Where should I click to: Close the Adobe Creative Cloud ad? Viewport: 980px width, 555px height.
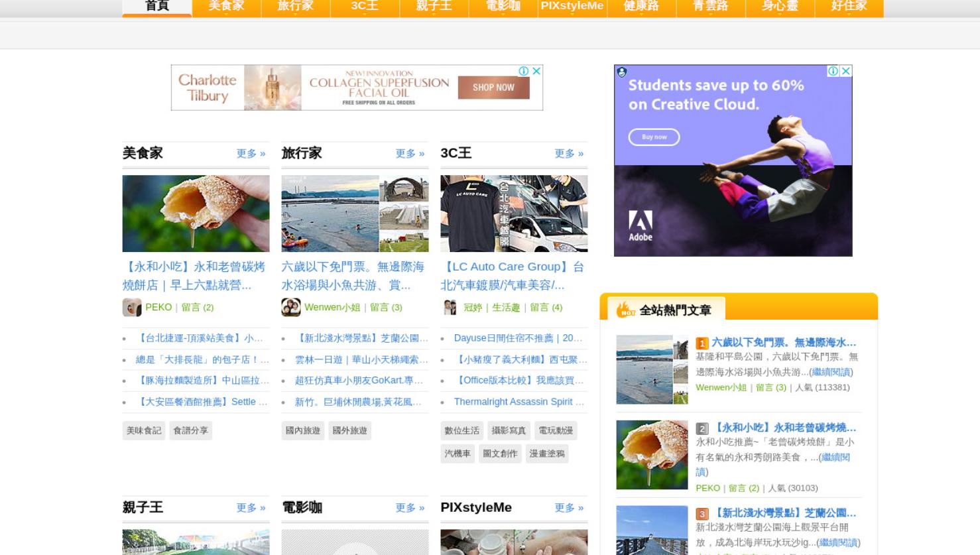(846, 71)
